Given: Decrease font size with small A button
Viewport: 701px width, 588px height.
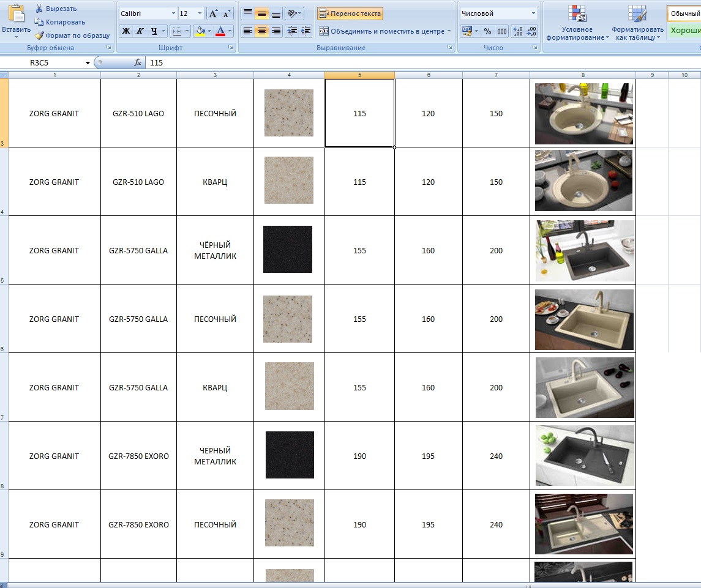Looking at the screenshot, I should tap(227, 13).
